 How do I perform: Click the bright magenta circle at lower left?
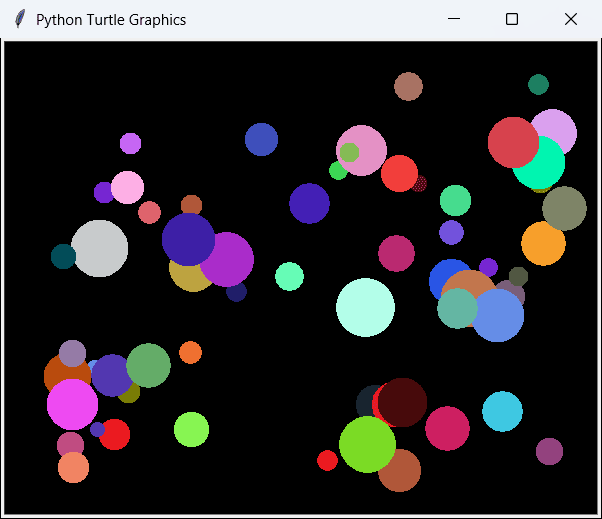[73, 404]
